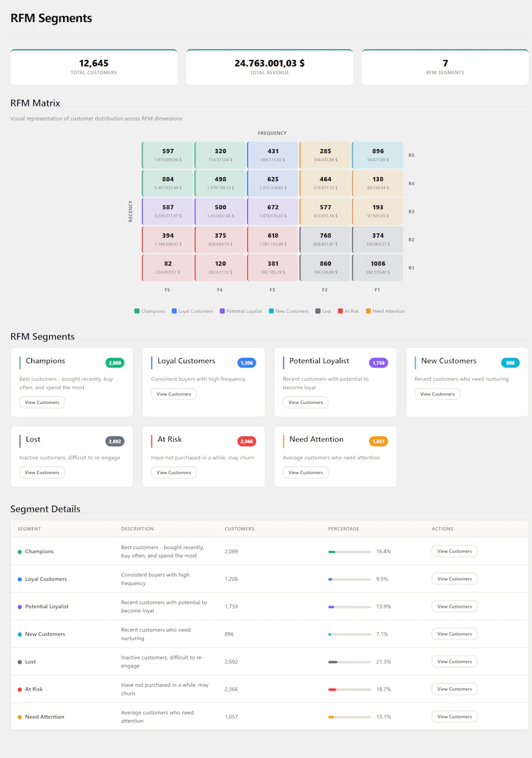Click the Lost 21.3% progress bar
This screenshot has width=532, height=758.
pyautogui.click(x=350, y=662)
